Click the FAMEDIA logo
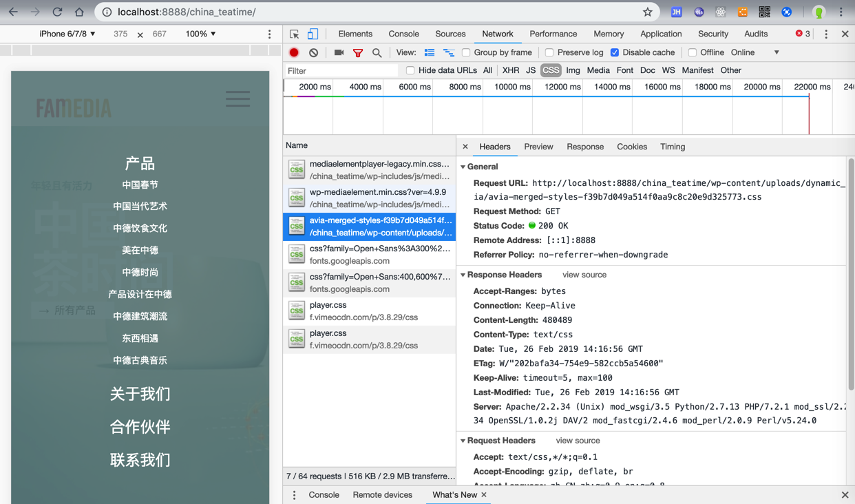Viewport: 855px width, 504px height. click(74, 108)
